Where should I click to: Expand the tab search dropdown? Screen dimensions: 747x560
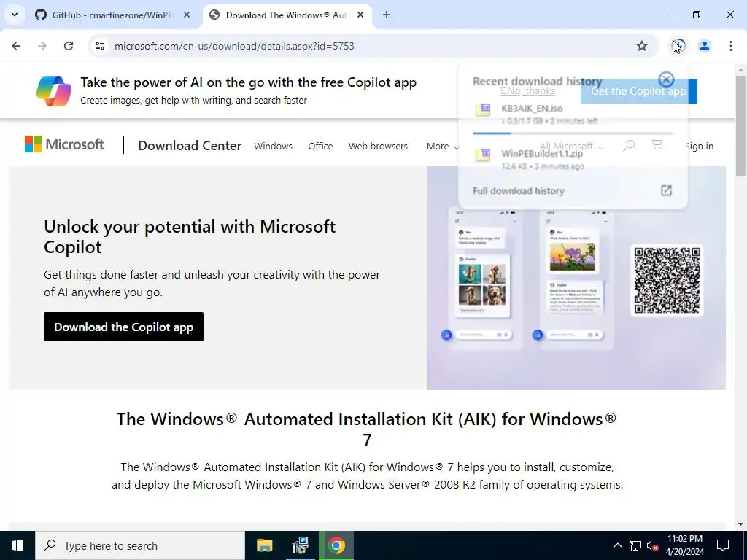pyautogui.click(x=15, y=15)
